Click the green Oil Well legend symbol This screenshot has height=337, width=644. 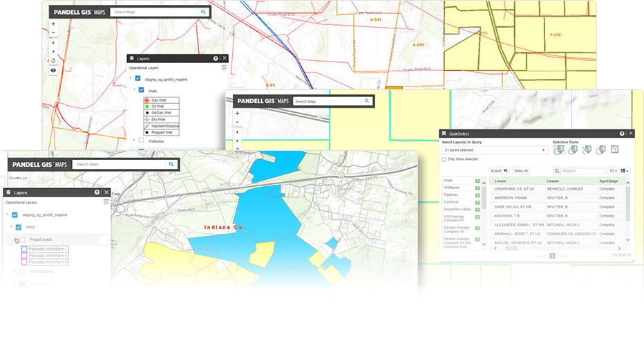[x=147, y=106]
